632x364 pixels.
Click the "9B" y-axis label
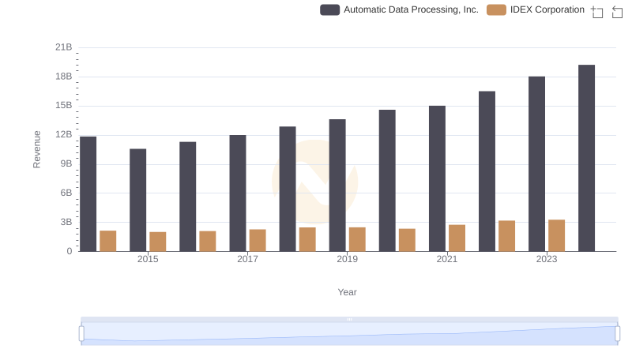(x=66, y=164)
